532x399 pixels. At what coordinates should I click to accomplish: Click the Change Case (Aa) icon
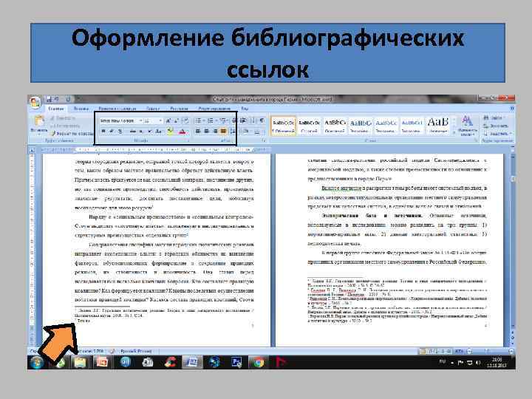pos(158,131)
